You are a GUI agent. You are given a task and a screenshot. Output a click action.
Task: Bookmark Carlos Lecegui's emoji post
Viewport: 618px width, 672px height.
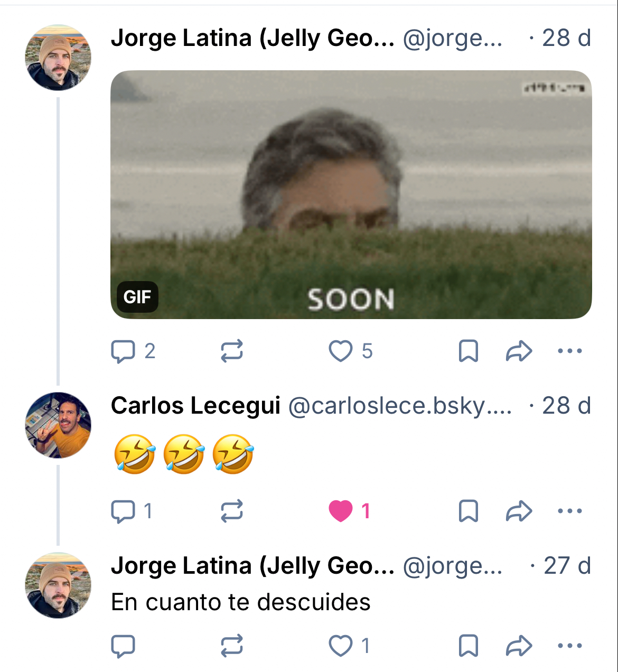point(469,511)
